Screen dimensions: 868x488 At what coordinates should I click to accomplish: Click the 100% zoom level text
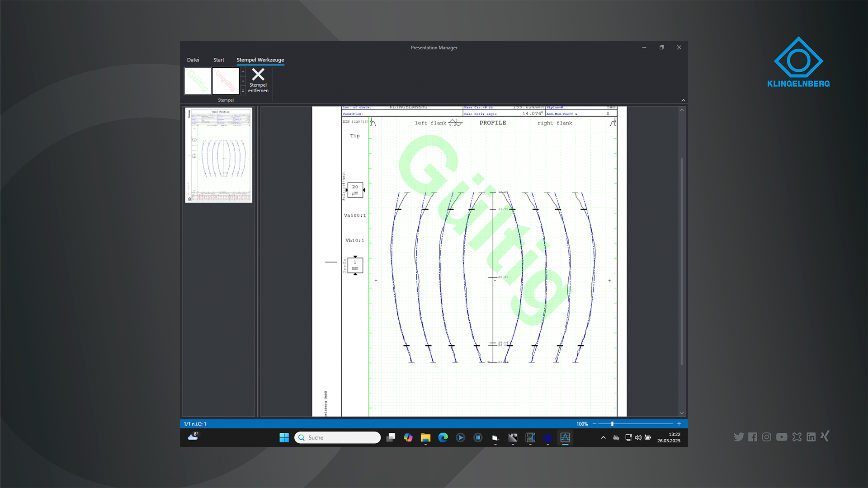tap(582, 424)
